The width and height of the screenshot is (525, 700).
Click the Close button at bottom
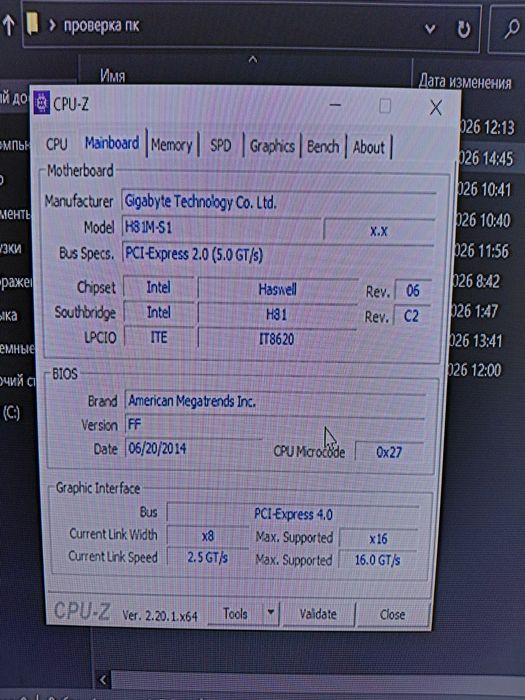tap(392, 615)
